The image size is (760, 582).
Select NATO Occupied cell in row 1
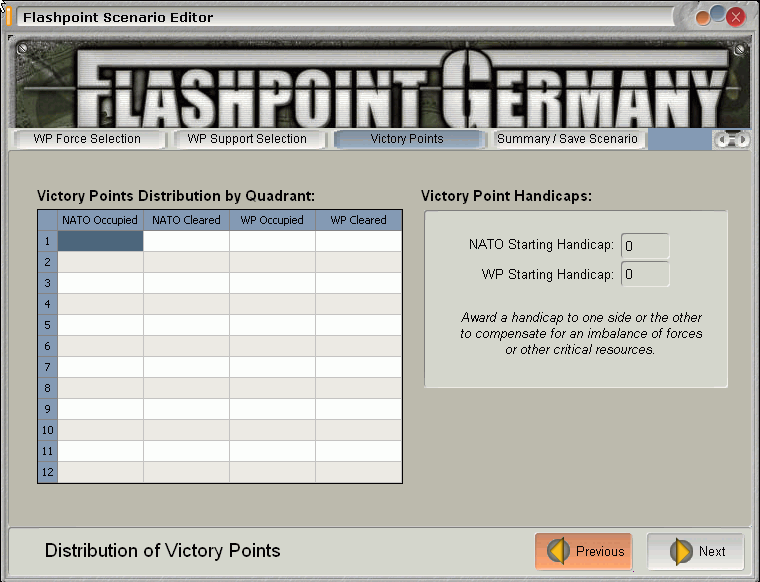pos(100,241)
